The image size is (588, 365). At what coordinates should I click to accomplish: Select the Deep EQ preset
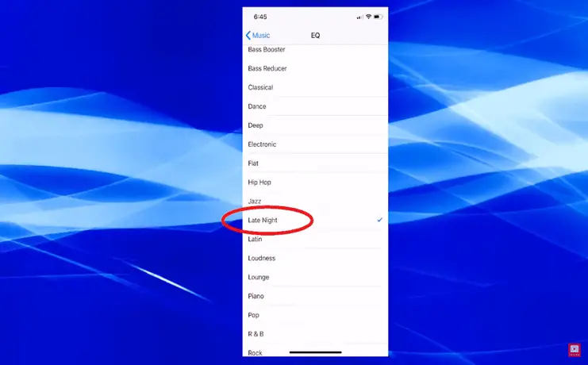(x=315, y=125)
